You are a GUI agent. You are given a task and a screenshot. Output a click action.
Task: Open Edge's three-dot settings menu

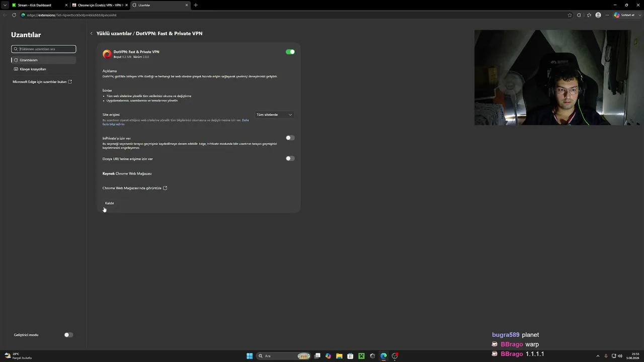[x=608, y=15]
